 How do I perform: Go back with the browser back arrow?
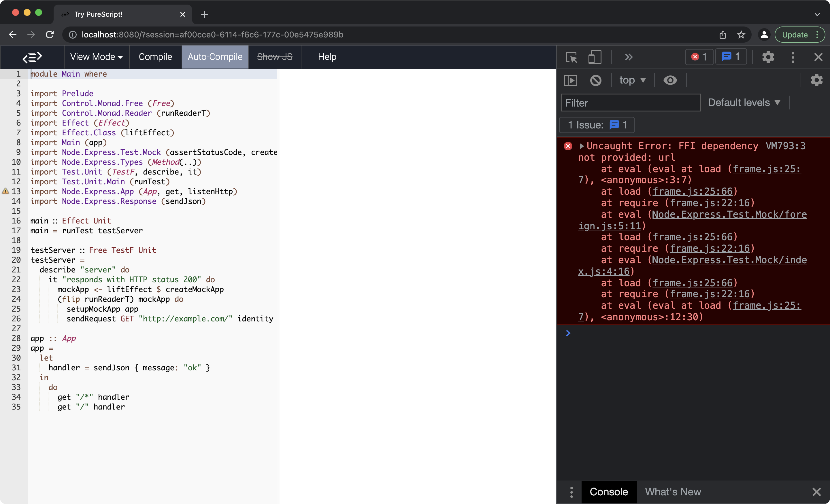(x=12, y=35)
